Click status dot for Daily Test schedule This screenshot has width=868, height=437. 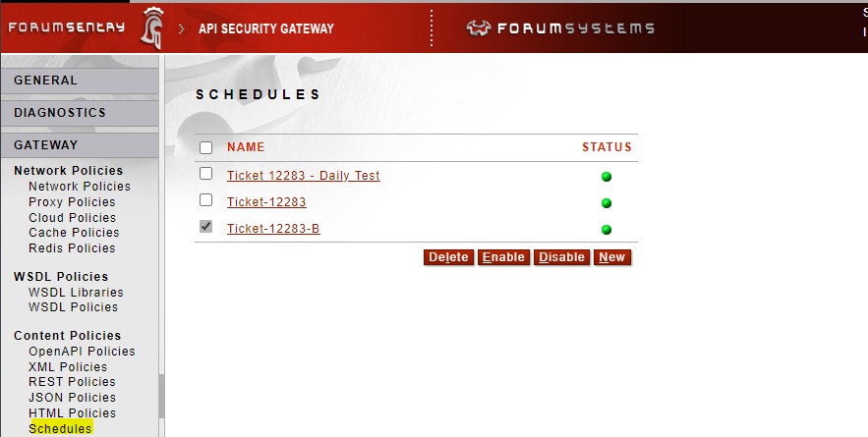(x=607, y=177)
